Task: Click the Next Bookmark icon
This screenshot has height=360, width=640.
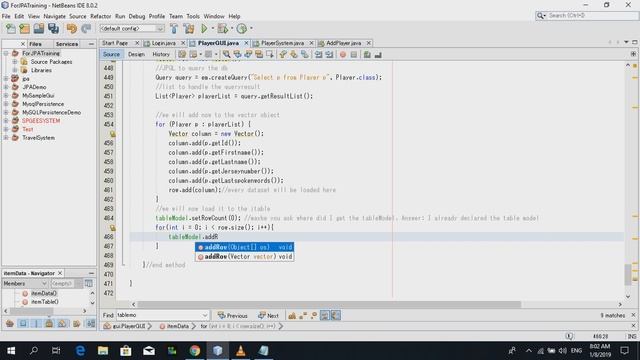Action: coord(294,54)
